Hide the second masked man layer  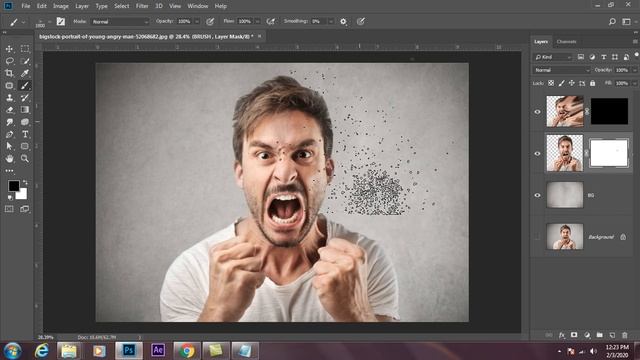(x=538, y=153)
